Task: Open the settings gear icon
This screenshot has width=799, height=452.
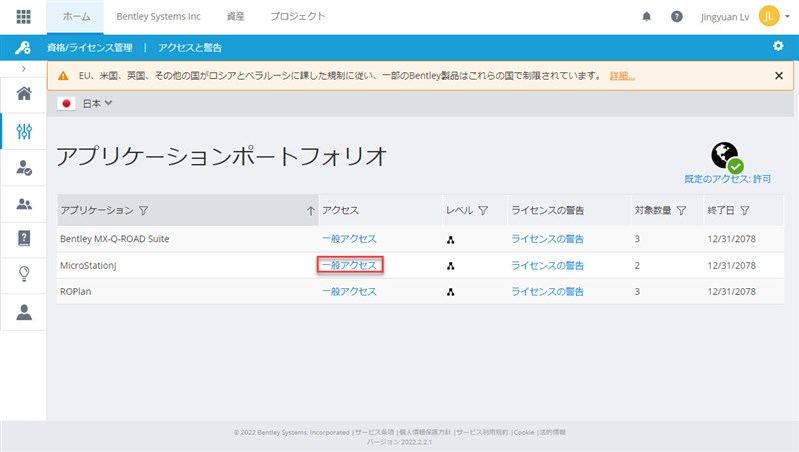Action: 778,46
